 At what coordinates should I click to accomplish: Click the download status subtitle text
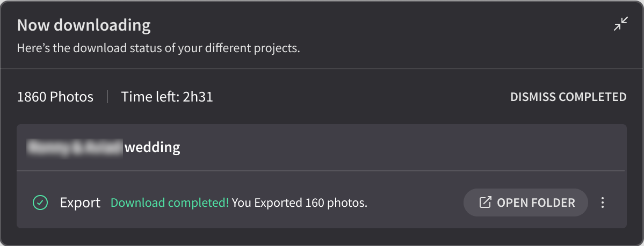[158, 48]
